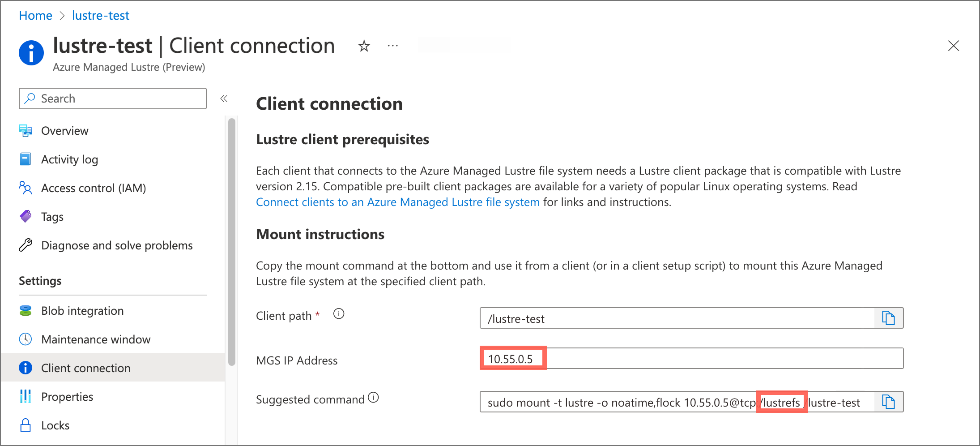The width and height of the screenshot is (980, 446).
Task: Show the Suggested command info tooltip
Action: point(373,398)
